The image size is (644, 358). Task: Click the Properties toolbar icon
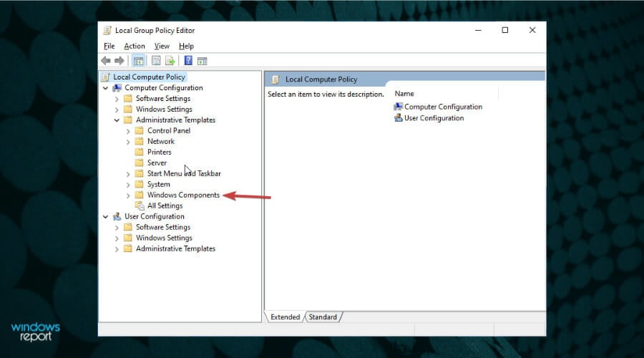click(x=156, y=61)
